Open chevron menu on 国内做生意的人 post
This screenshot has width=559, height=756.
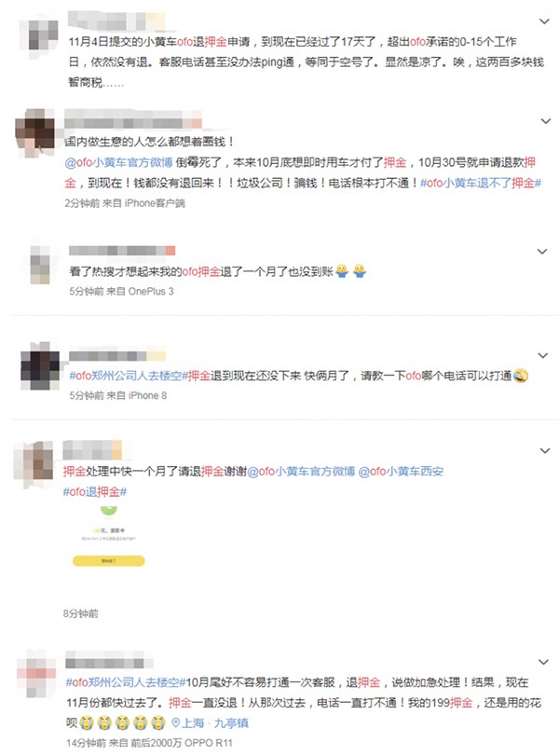coord(546,121)
